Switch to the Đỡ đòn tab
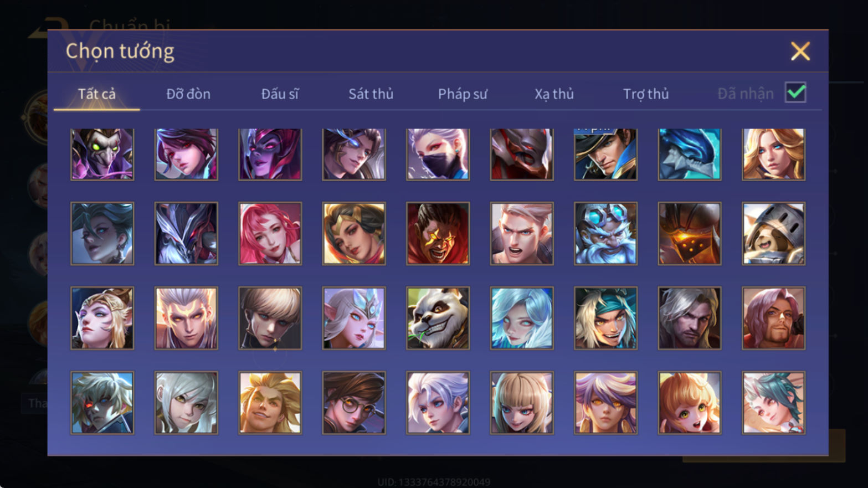The width and height of the screenshot is (868, 488). tap(188, 94)
